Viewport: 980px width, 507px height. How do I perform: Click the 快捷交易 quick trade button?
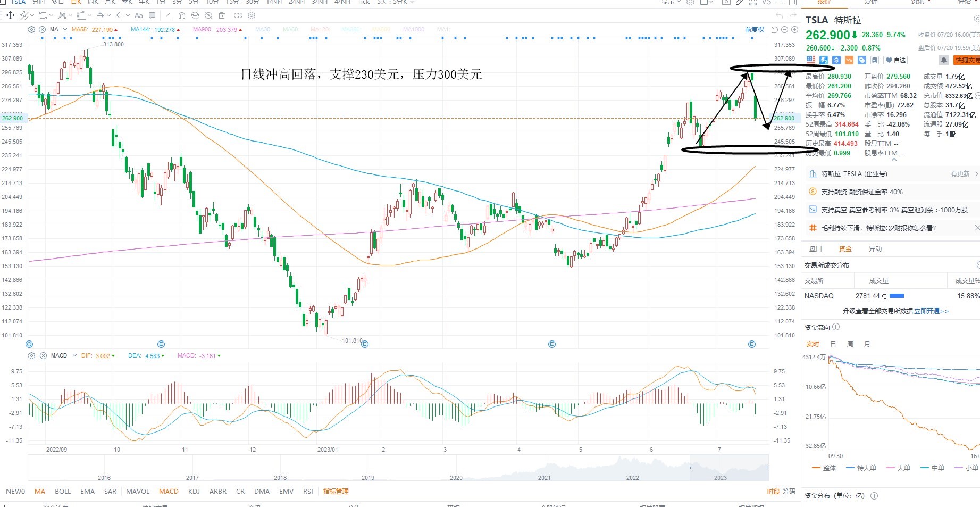966,60
